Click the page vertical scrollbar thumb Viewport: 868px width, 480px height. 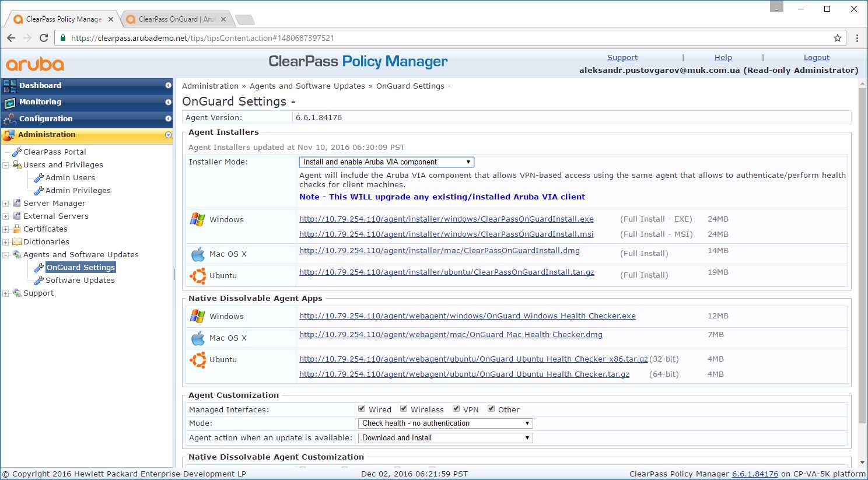[862, 255]
